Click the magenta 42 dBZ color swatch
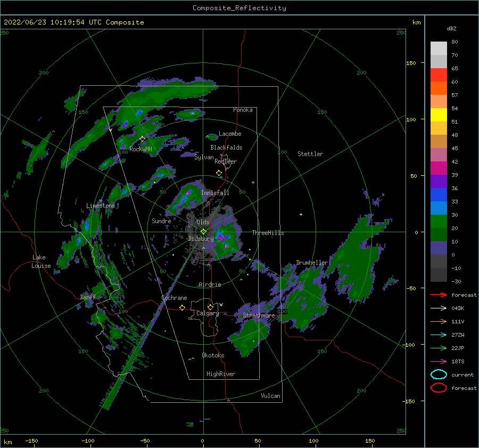This screenshot has height=448, width=479. tap(439, 168)
